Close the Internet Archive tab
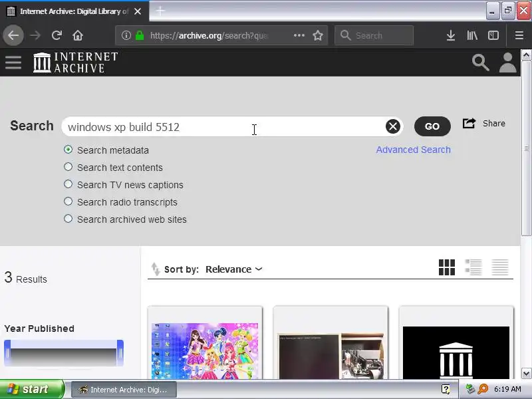Screen dimensions: 532x399 (138, 11)
